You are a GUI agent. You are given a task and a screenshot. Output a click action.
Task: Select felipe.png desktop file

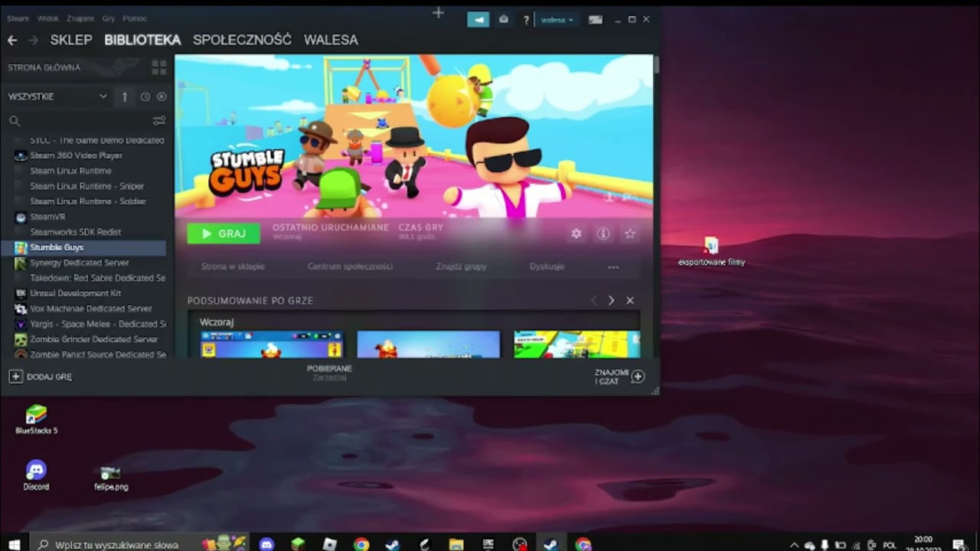pyautogui.click(x=111, y=478)
